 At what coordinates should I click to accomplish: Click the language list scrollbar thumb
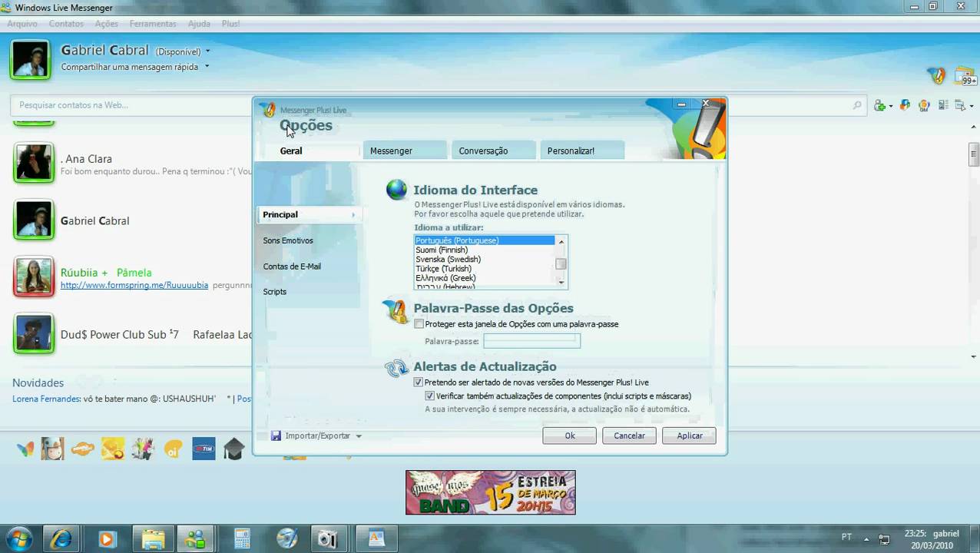pyautogui.click(x=561, y=264)
